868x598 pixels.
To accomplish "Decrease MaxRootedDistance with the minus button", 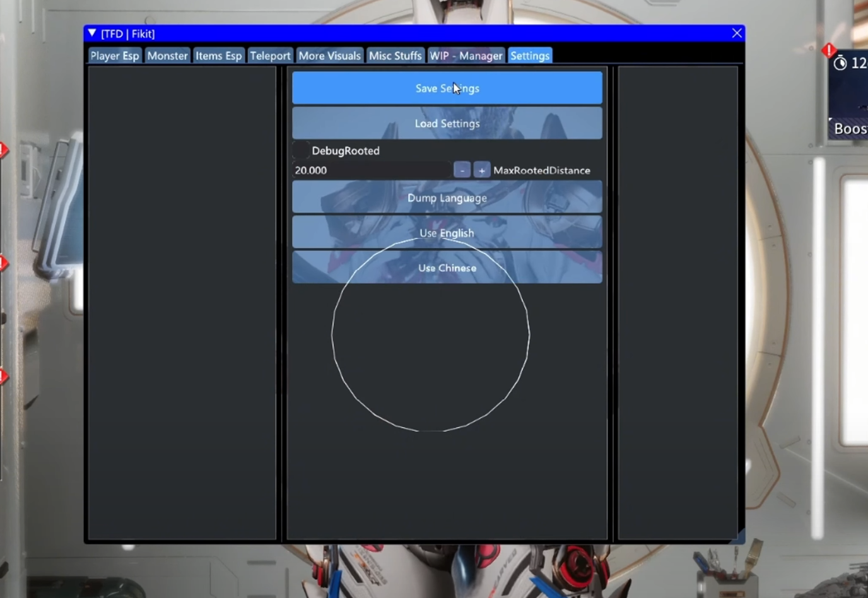I will 462,170.
